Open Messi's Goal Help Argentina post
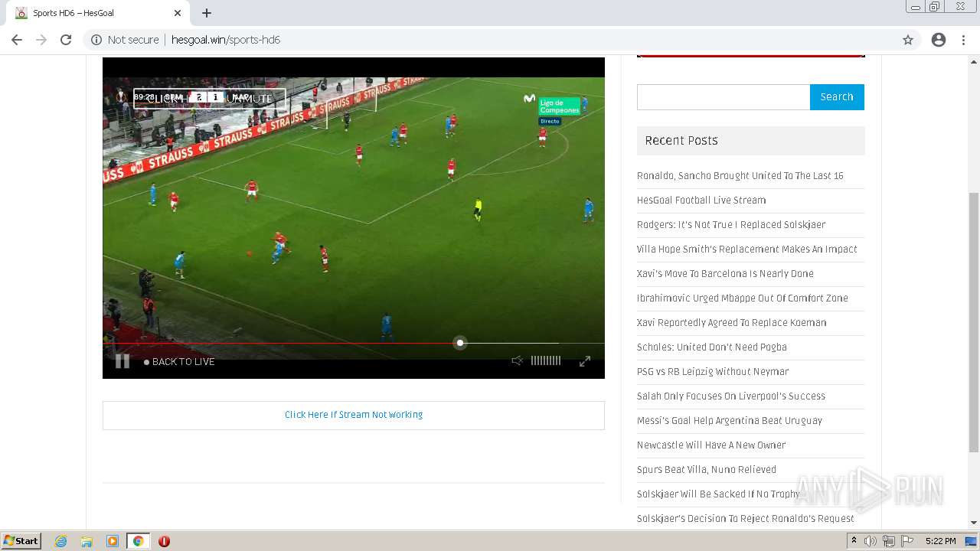 730,421
